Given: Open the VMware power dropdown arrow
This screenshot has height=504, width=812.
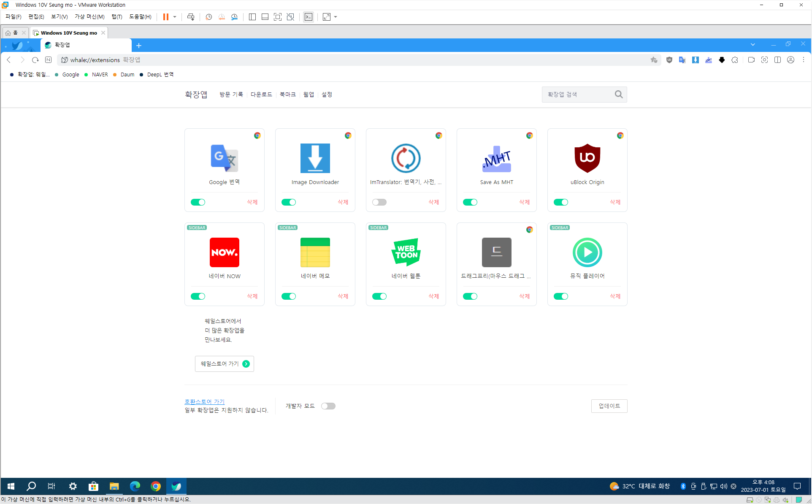Looking at the screenshot, I should pos(175,17).
